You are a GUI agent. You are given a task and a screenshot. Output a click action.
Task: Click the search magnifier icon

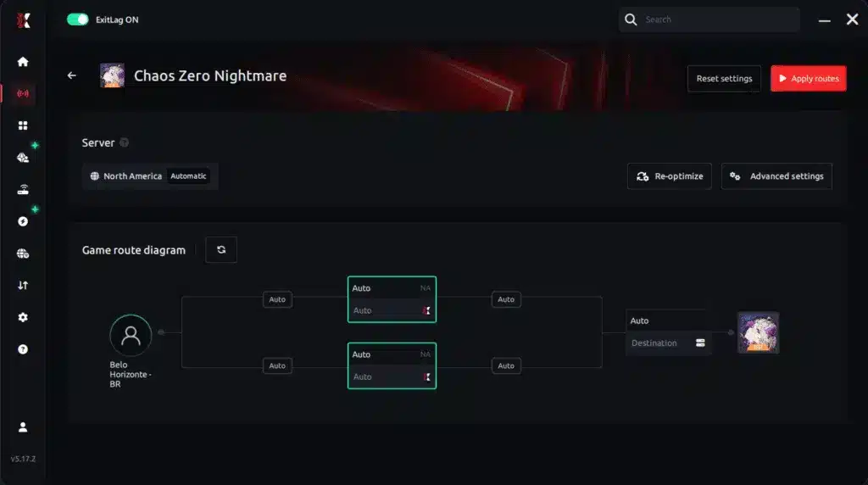(631, 20)
